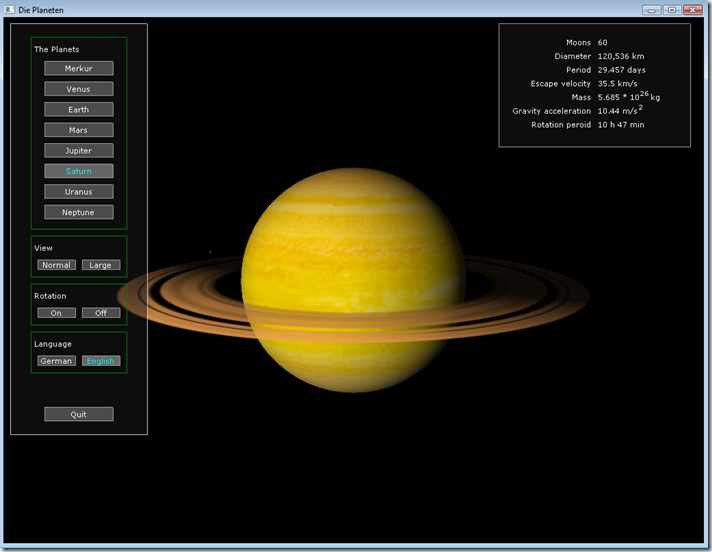Set view to Normal
This screenshot has height=552, width=712.
[x=56, y=265]
